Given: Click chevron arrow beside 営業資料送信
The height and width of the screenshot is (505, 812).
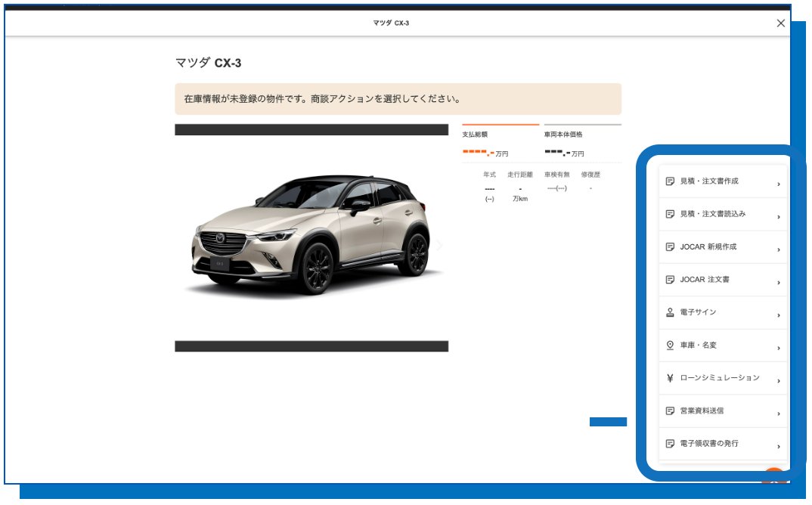Looking at the screenshot, I should click(778, 414).
